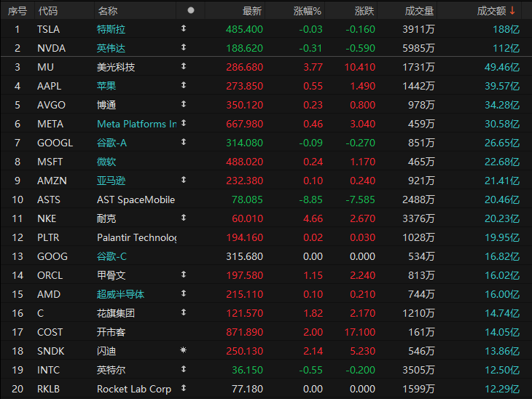Click INTC volume 3505万
Screen dimensions: 532x399
tap(418, 370)
